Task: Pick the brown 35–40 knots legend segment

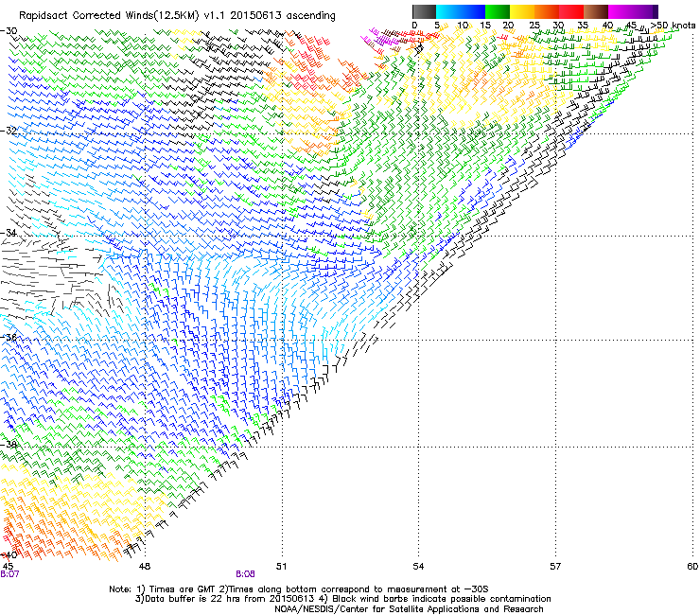Action: [x=596, y=11]
